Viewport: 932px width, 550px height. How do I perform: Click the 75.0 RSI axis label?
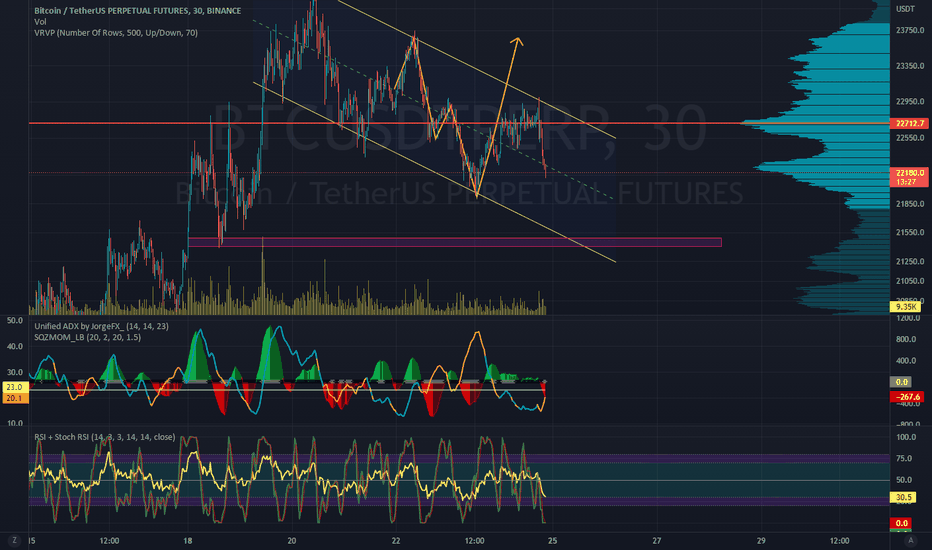[x=904, y=458]
